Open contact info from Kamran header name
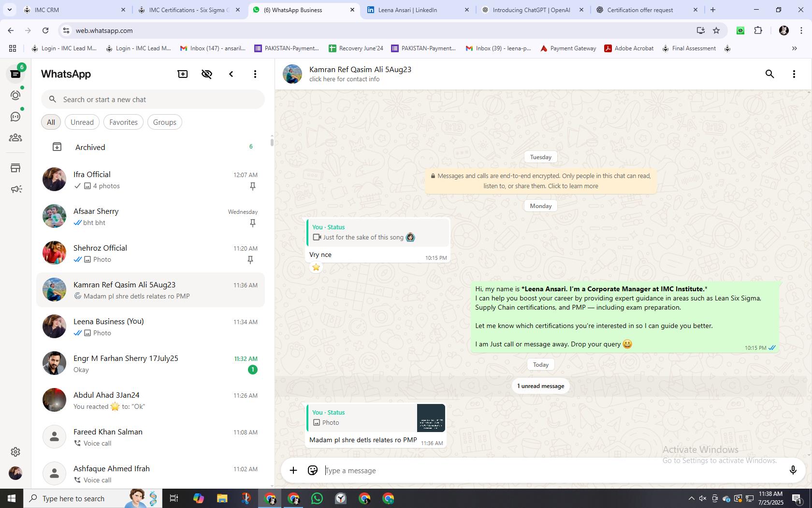The width and height of the screenshot is (812, 508). coord(360,69)
